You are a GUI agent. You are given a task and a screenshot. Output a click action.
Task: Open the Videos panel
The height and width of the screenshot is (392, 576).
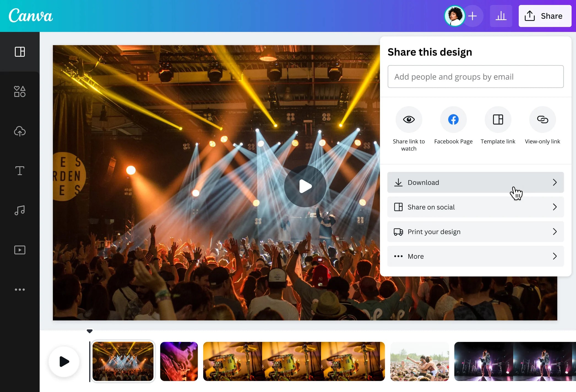click(20, 250)
